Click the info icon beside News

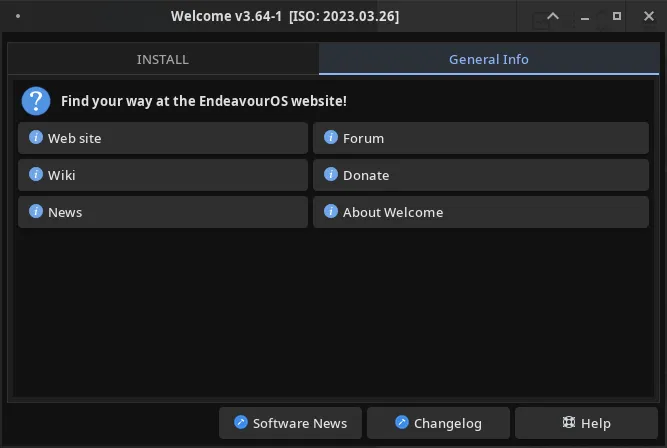pos(36,211)
